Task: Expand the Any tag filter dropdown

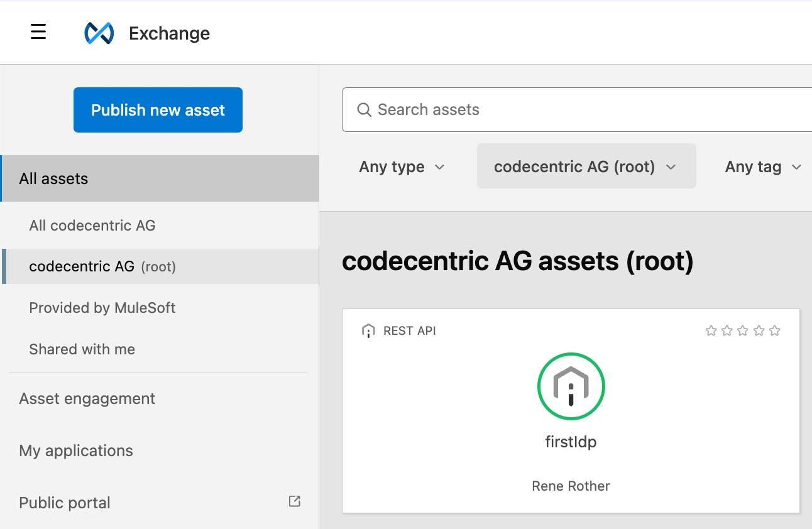Action: (x=762, y=166)
